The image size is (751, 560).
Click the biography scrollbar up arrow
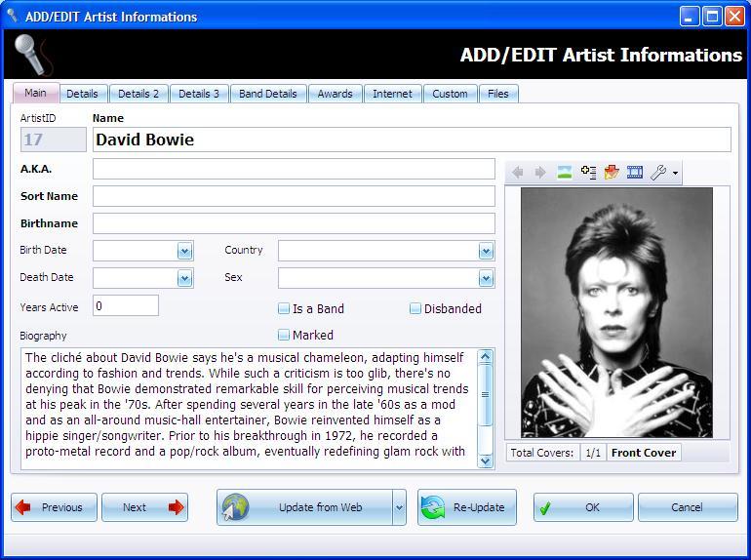[x=486, y=356]
